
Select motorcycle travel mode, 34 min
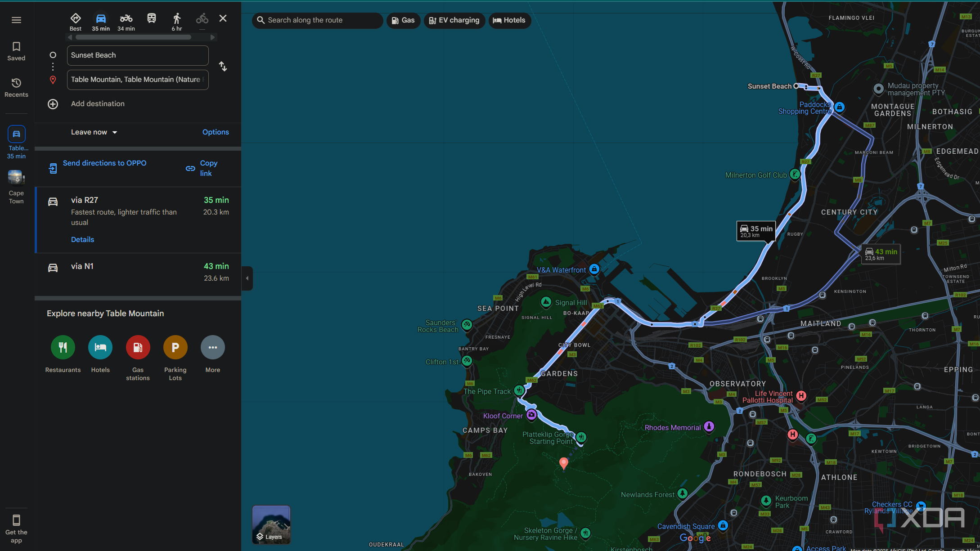tap(126, 22)
